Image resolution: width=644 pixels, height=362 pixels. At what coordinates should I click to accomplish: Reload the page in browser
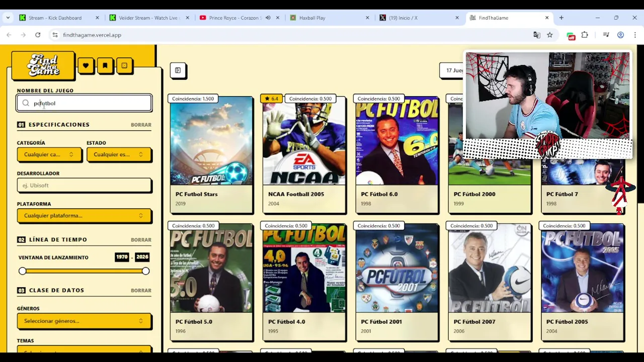point(38,35)
